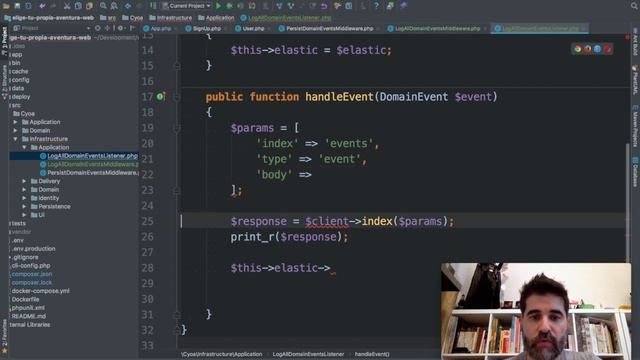Open composer.json in project tree
This screenshot has width=640, height=360.
click(31, 274)
